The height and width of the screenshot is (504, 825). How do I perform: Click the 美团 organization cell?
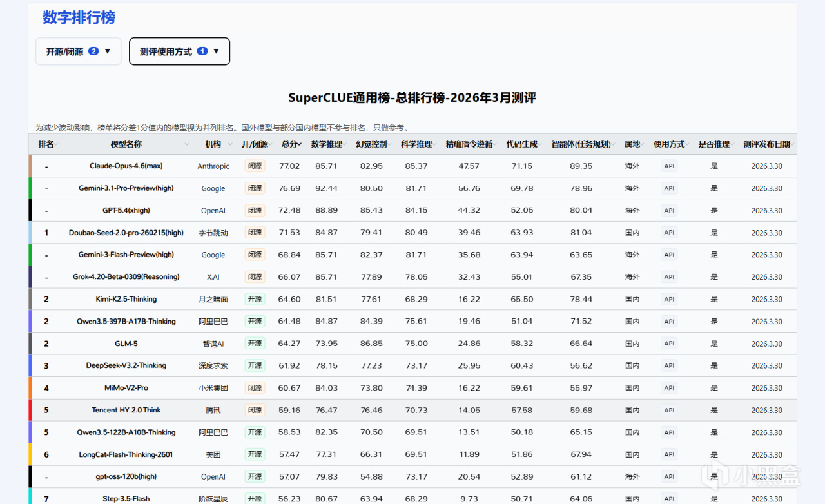213,454
